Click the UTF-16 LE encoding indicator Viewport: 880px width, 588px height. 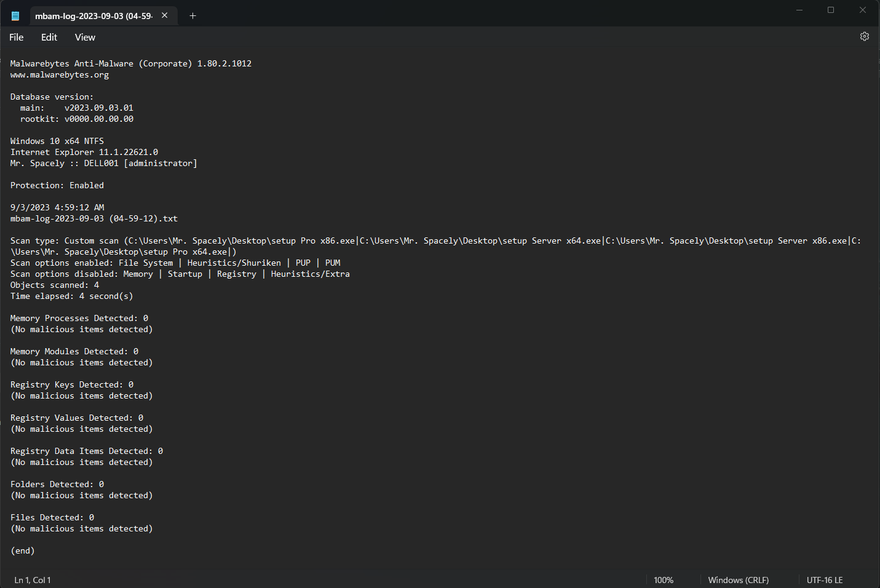click(825, 580)
